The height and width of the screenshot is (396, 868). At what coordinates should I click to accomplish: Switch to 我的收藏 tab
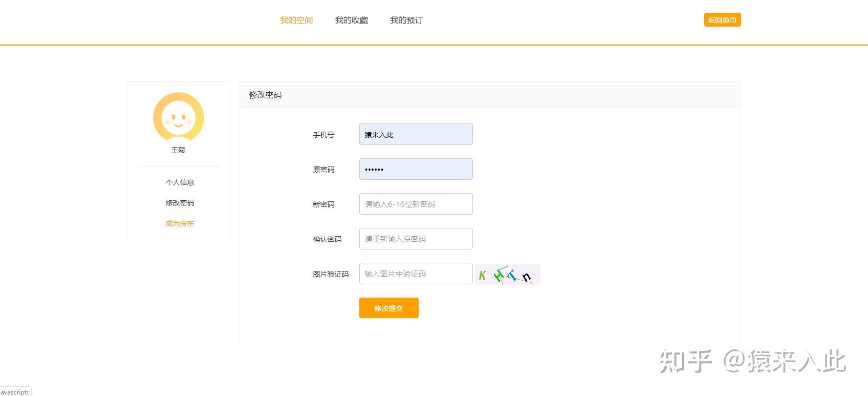click(x=352, y=20)
